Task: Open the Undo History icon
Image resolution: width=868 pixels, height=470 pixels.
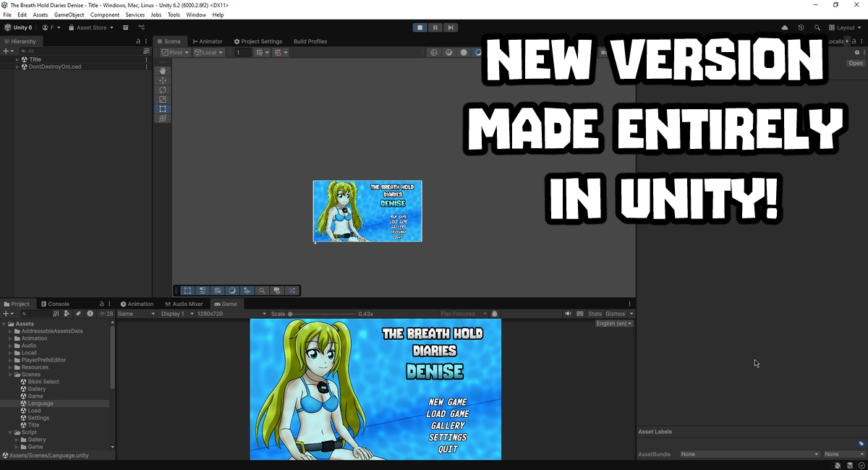Action: pos(801,27)
